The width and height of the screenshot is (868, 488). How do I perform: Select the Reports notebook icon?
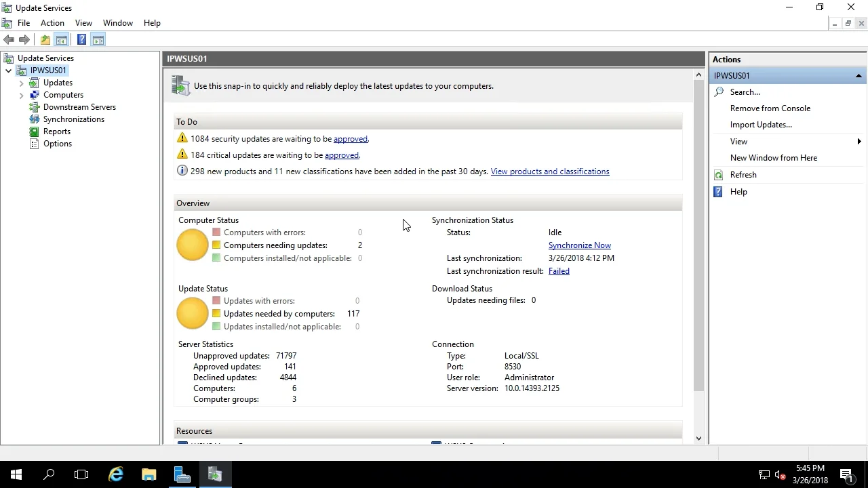tap(35, 131)
